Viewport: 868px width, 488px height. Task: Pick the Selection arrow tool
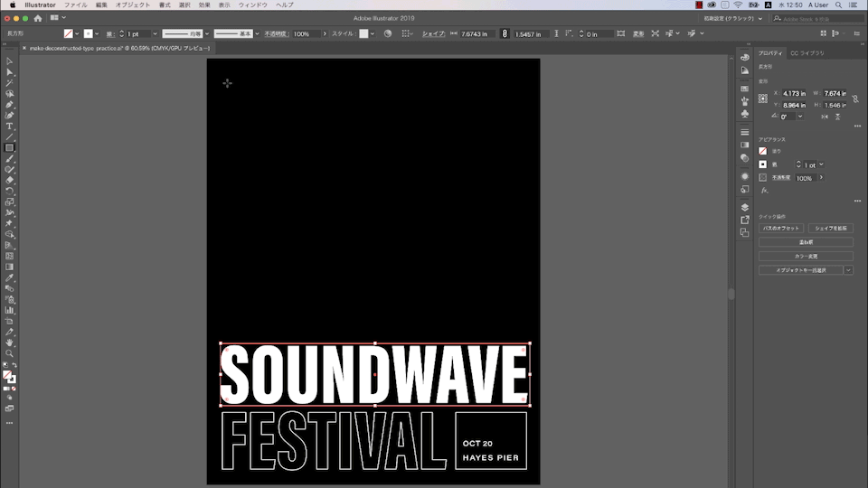point(9,61)
